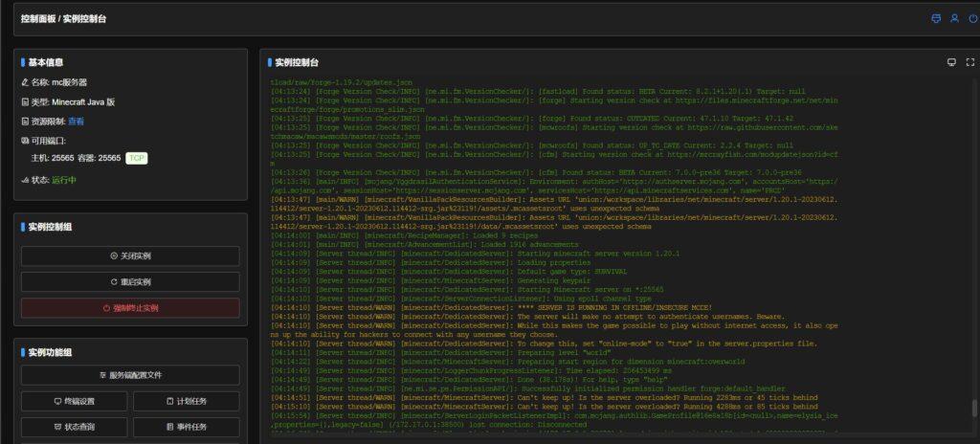Image resolution: width=980 pixels, height=444 pixels.
Task: Click the console vertical scrollbar thumb
Action: (x=973, y=408)
